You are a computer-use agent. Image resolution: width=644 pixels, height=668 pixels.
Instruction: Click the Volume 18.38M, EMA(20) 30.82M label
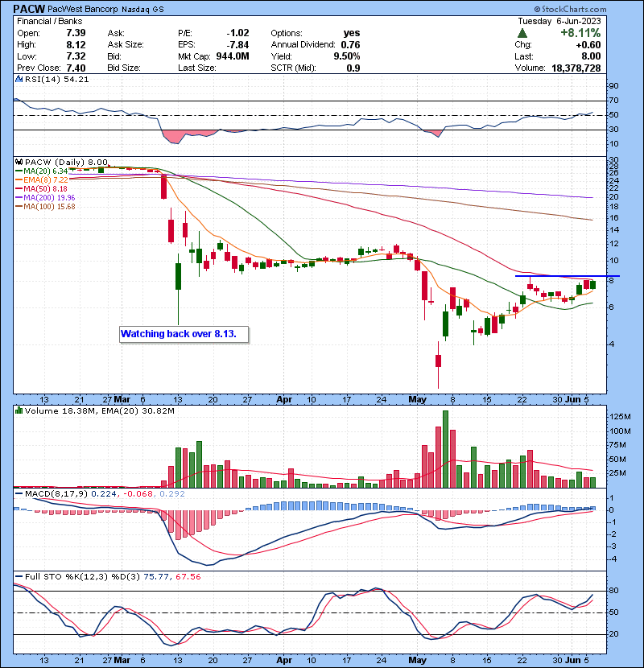coord(99,410)
